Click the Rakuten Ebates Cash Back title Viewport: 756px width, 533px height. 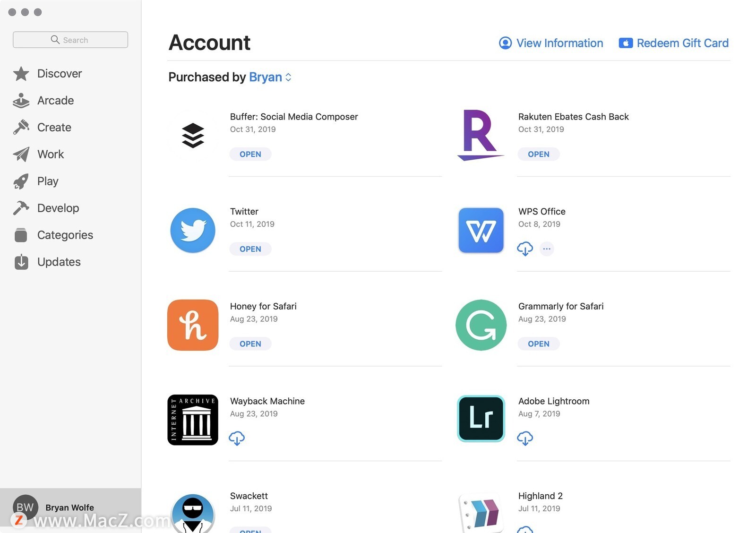coord(574,117)
